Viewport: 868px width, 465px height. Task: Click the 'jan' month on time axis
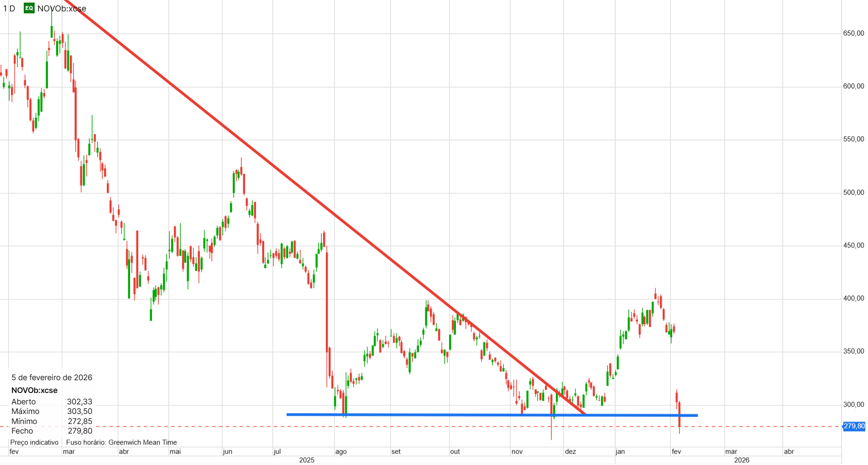(x=620, y=451)
